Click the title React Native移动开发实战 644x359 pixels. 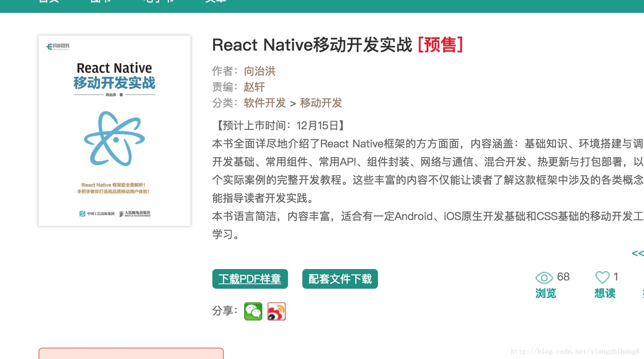point(312,45)
